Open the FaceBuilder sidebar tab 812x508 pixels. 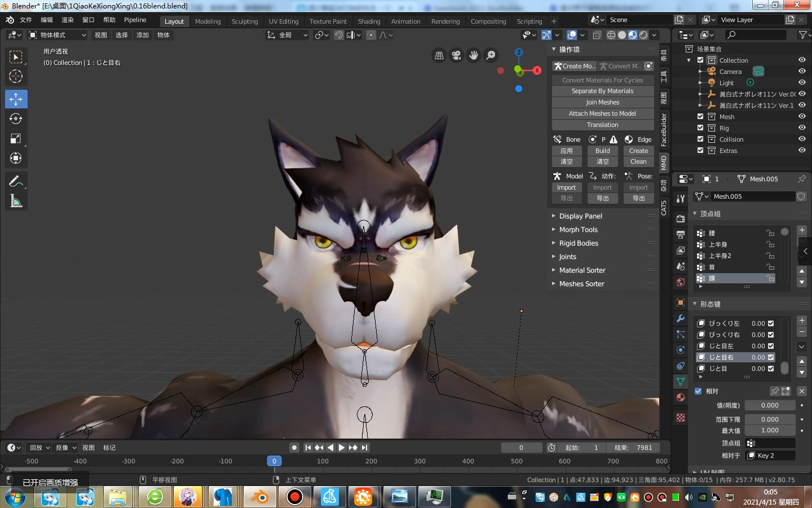pyautogui.click(x=664, y=130)
